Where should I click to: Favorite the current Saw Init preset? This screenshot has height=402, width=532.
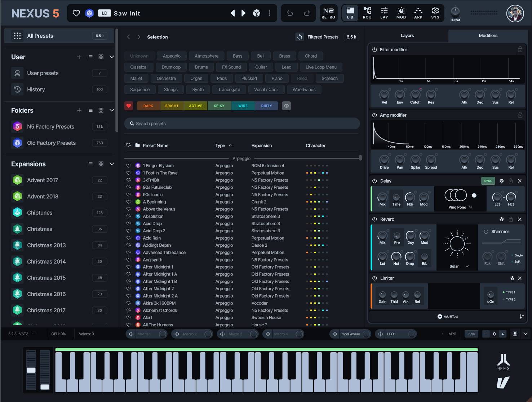[76, 13]
